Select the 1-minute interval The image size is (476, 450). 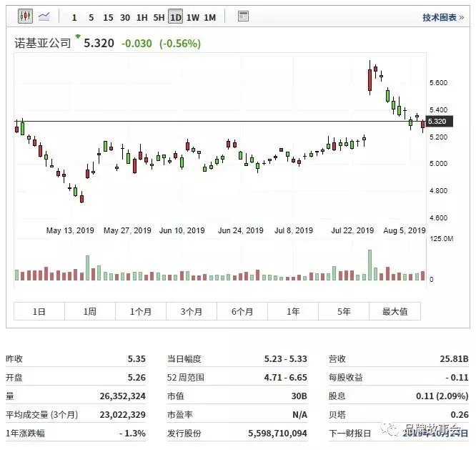pos(74,17)
